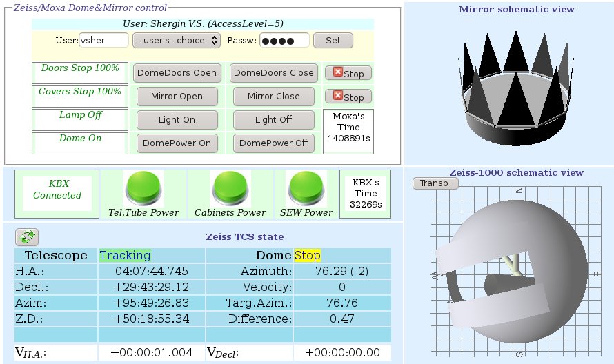Select Decl. value +29:43:29.12
This screenshot has width=614, height=364.
click(152, 287)
